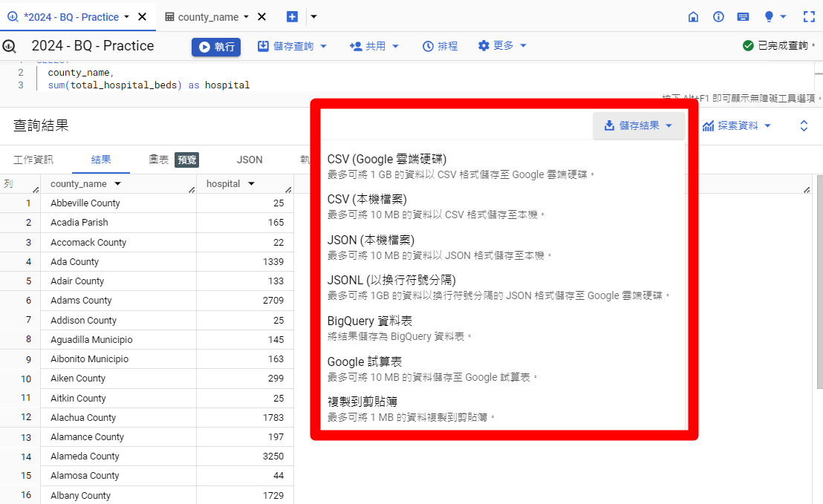Toggle fullscreen mode icon
This screenshot has height=504, width=823.
(x=809, y=17)
